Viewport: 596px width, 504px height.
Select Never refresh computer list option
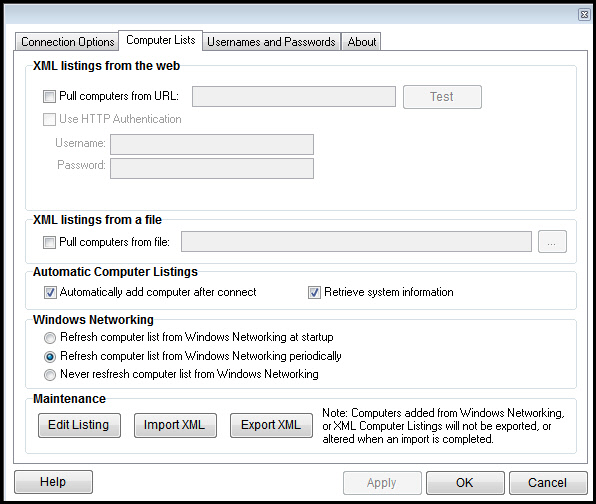pyautogui.click(x=50, y=375)
